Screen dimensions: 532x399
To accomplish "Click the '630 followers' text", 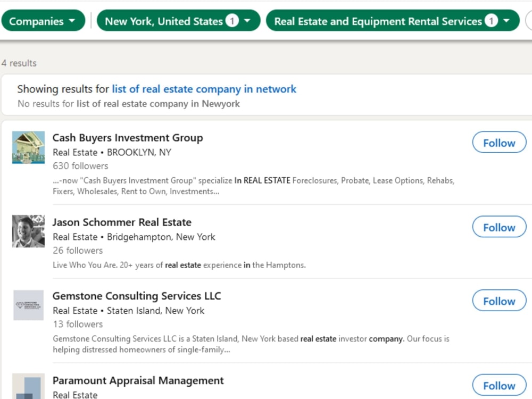I will tap(80, 166).
